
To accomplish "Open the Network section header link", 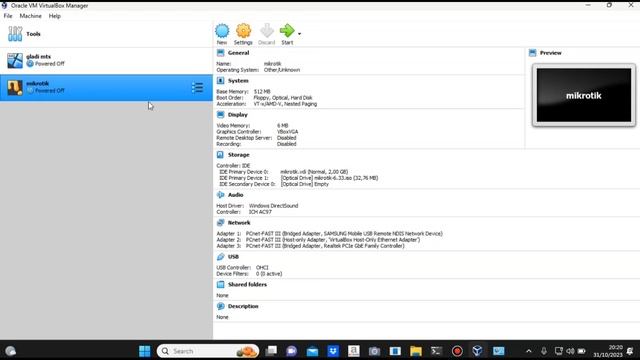I will [x=239, y=222].
